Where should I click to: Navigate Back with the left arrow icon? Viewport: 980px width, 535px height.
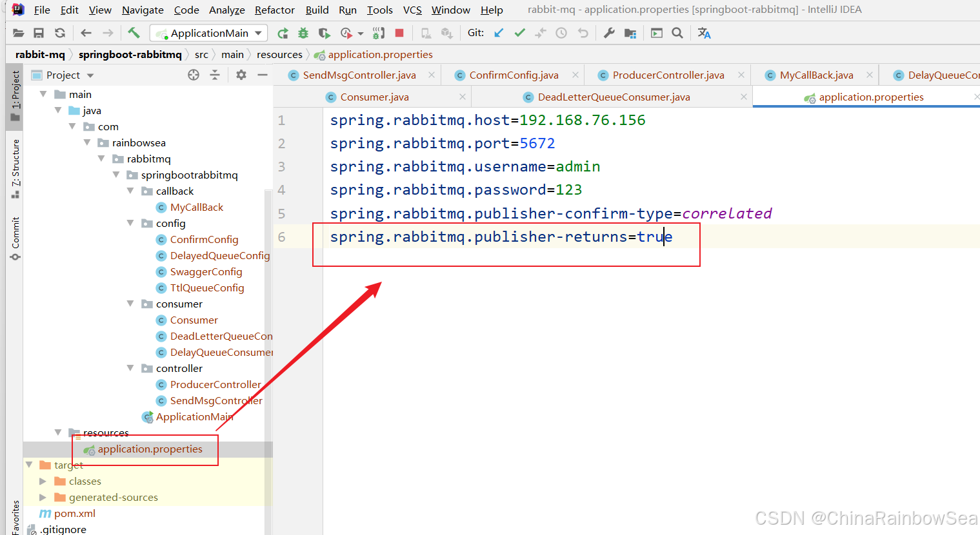[x=86, y=33]
